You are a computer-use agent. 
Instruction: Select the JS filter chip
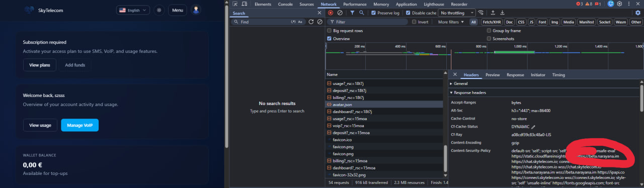point(531,22)
